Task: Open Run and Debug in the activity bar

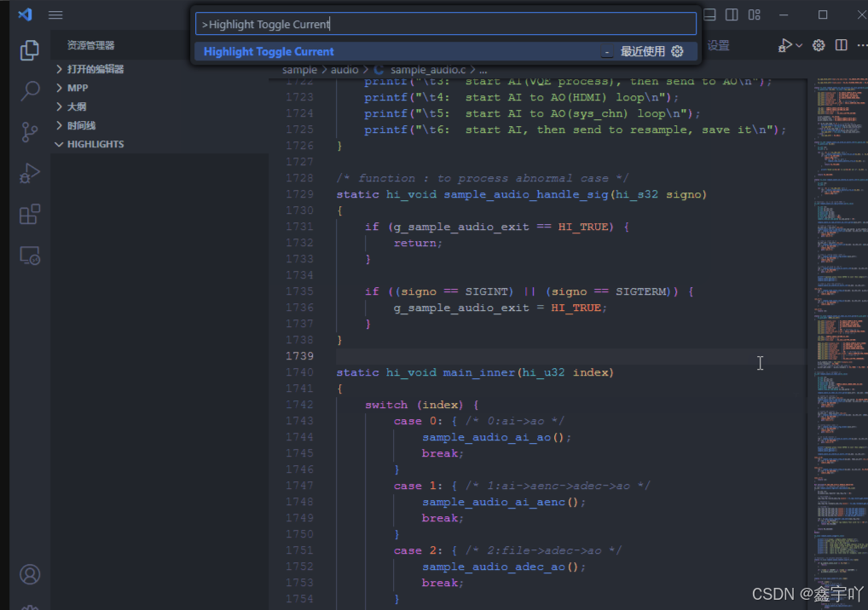Action: pos(30,172)
